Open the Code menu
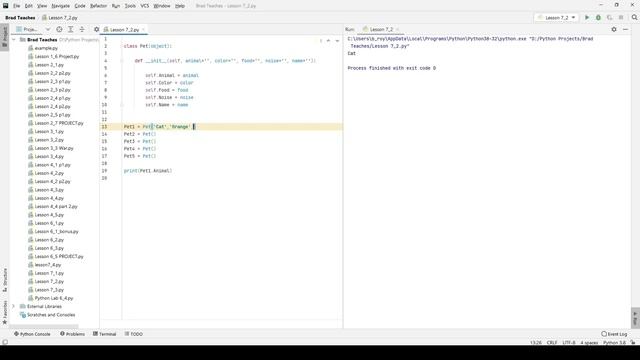Screen dimensions: 640x360 pyautogui.click(x=80, y=6)
